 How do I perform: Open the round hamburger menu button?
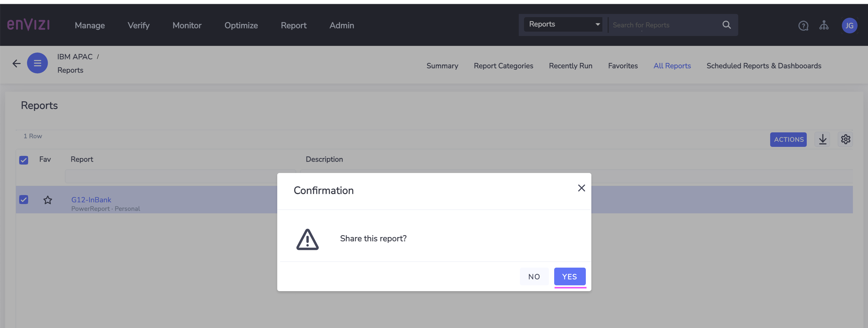pos(37,63)
